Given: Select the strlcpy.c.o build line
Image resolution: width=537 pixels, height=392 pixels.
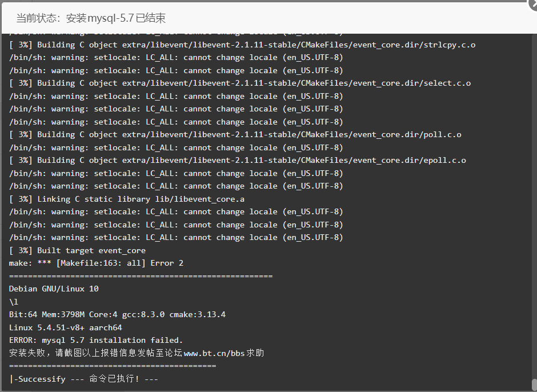Looking at the screenshot, I should point(242,45).
